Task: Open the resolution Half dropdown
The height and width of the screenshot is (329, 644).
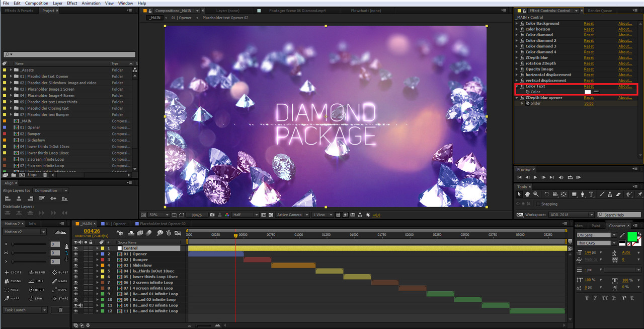Action: point(246,215)
